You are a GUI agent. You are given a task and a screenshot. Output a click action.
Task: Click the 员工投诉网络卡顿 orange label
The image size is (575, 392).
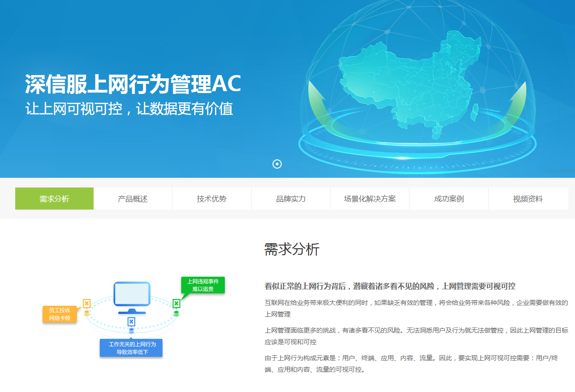(59, 314)
